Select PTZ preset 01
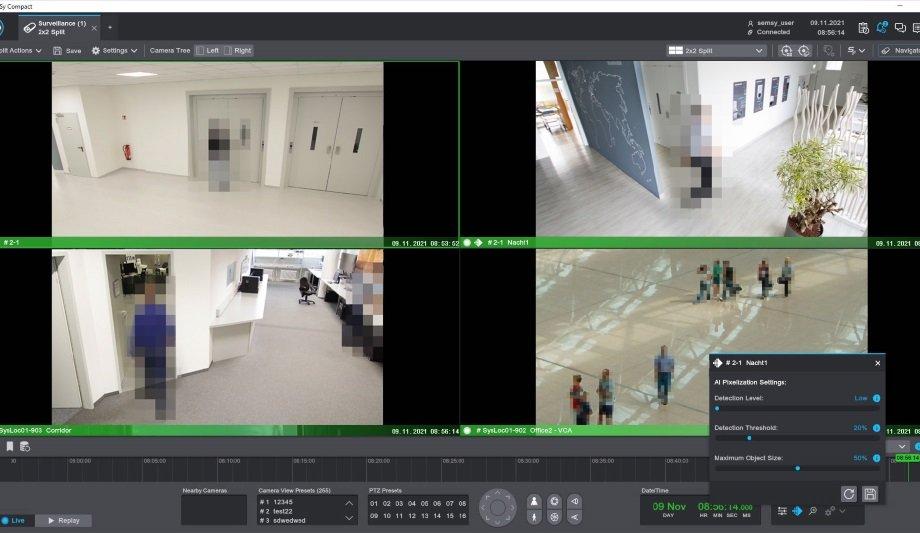Screen dimensions: 920x533 tap(374, 504)
